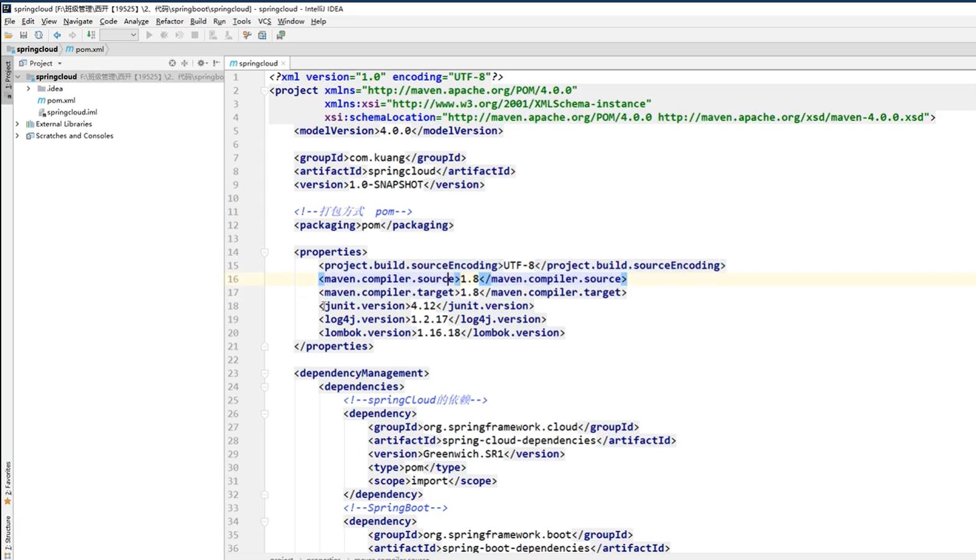Fold the properties block at line 14
The height and width of the screenshot is (560, 976).
click(x=264, y=252)
